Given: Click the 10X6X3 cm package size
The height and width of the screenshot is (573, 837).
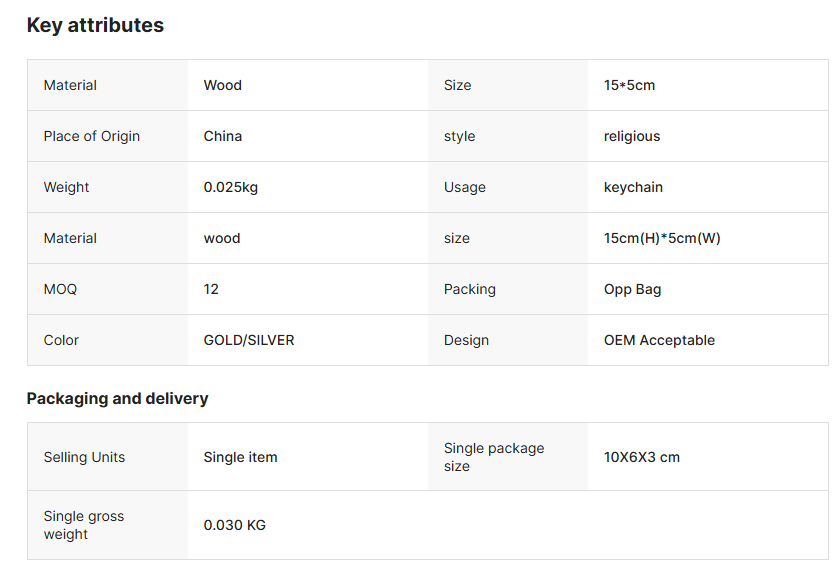Looking at the screenshot, I should pyautogui.click(x=642, y=457).
